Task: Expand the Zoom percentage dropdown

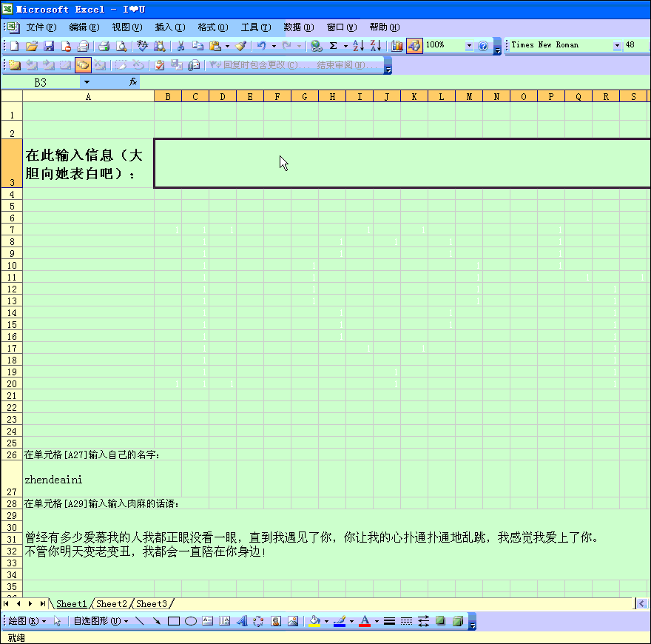Action: click(x=469, y=46)
